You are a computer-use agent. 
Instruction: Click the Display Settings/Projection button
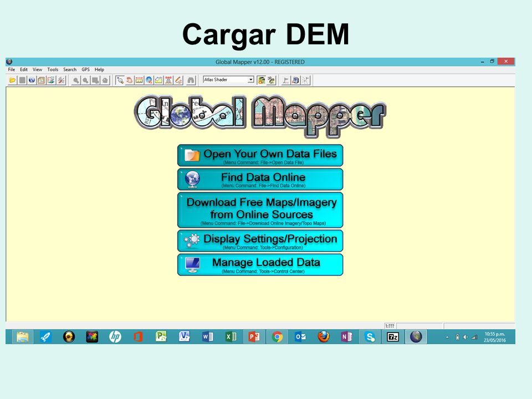(260, 241)
